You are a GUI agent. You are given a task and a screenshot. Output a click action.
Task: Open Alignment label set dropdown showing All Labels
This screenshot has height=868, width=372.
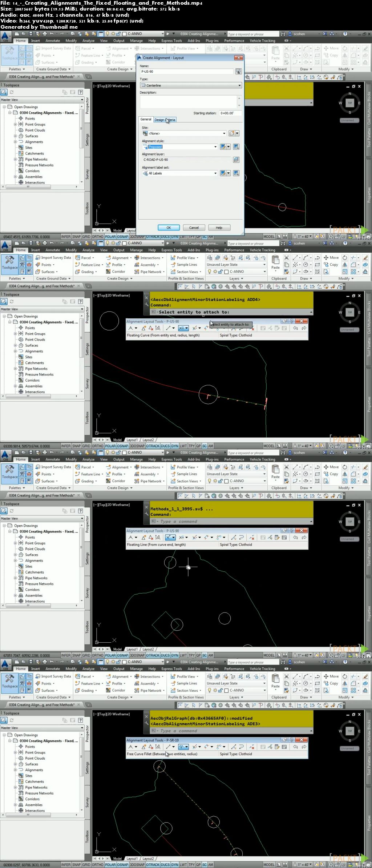tap(180, 173)
